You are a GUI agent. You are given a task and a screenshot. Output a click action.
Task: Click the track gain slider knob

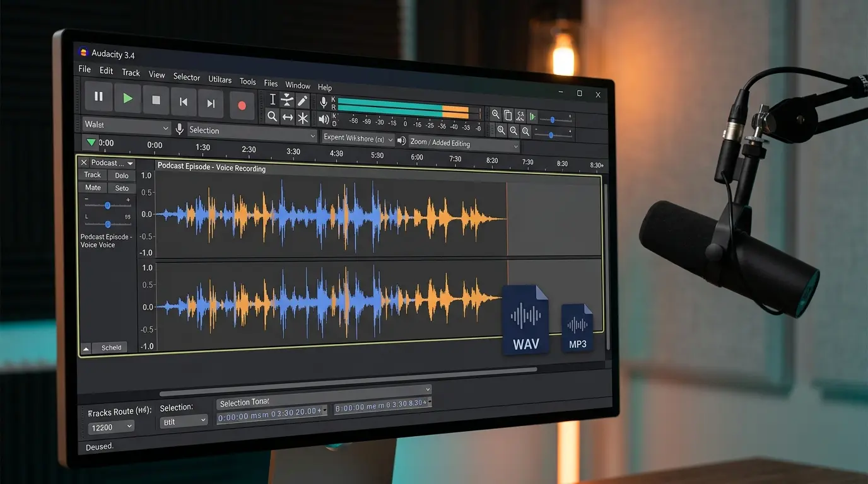pyautogui.click(x=107, y=205)
